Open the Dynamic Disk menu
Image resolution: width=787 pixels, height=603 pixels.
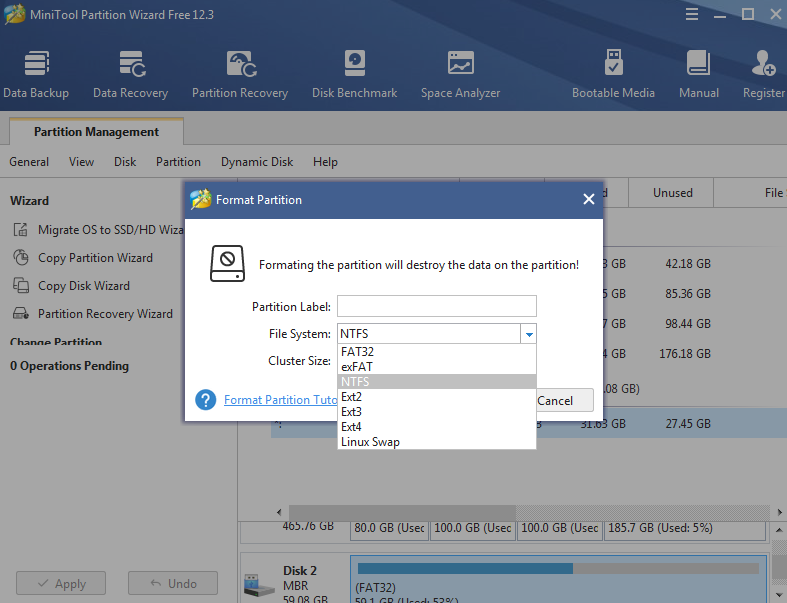click(257, 162)
